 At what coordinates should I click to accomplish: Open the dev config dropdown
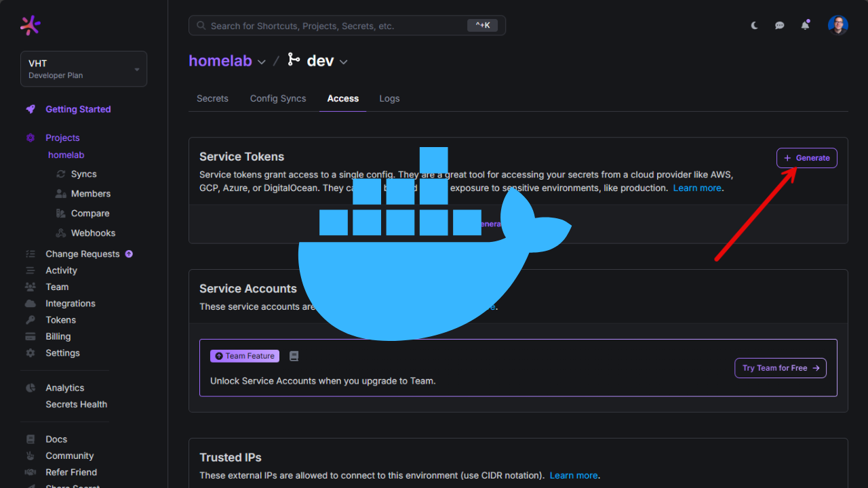tap(344, 62)
